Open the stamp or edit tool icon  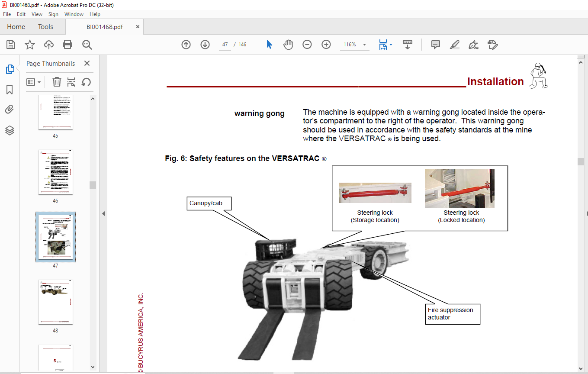(492, 45)
